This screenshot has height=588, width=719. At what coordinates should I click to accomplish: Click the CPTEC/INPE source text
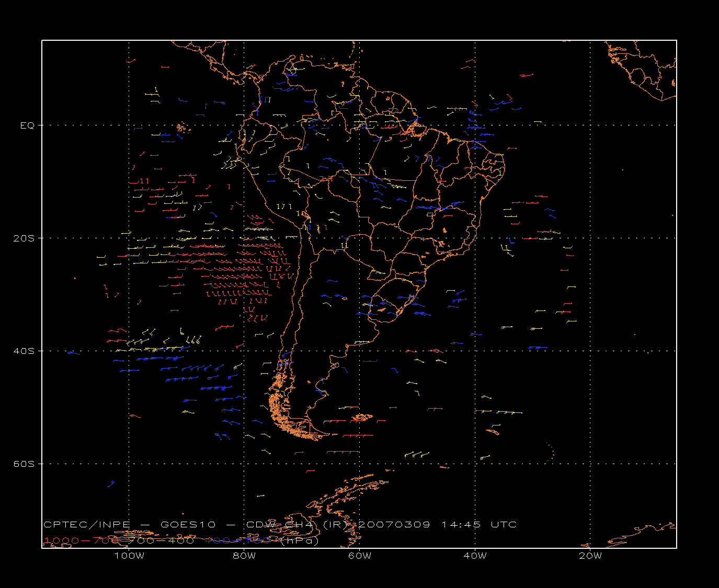point(87,525)
